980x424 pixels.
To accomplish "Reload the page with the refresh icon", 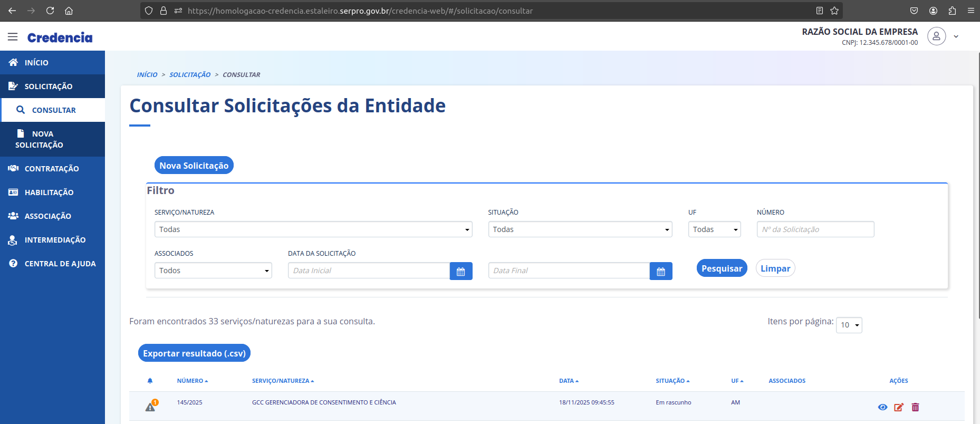I will point(50,11).
